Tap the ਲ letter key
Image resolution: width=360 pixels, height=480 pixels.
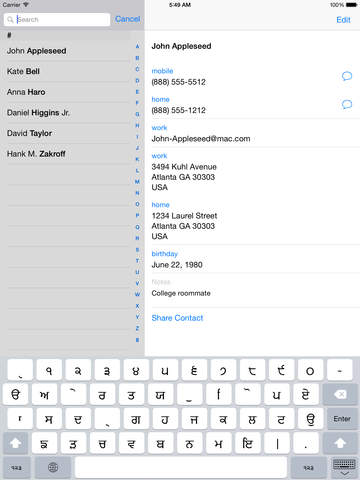point(252,419)
